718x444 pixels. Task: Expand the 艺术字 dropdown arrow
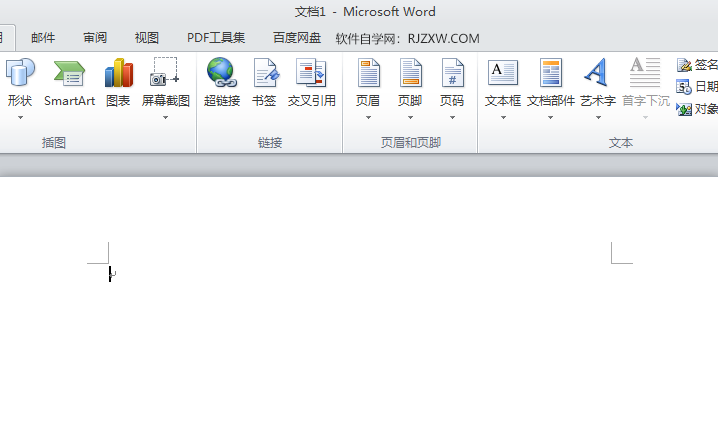pos(598,118)
